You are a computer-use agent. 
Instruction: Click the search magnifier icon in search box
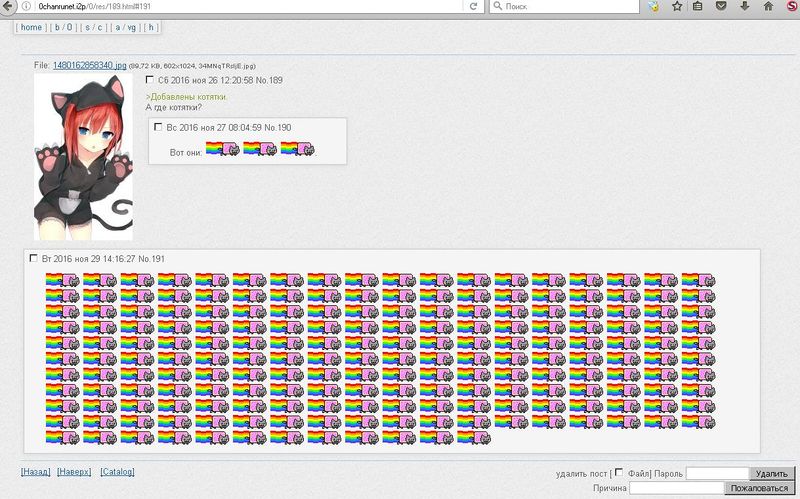pyautogui.click(x=497, y=6)
